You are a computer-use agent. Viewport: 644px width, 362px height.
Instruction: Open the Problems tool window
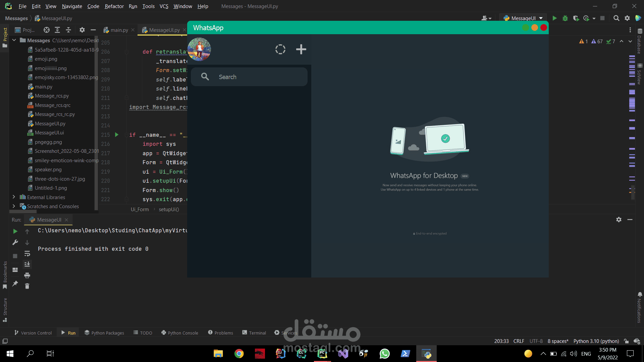click(220, 333)
